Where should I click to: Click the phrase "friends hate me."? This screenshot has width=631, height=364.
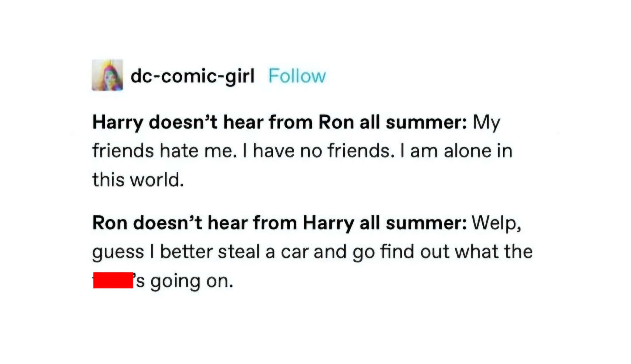(164, 151)
